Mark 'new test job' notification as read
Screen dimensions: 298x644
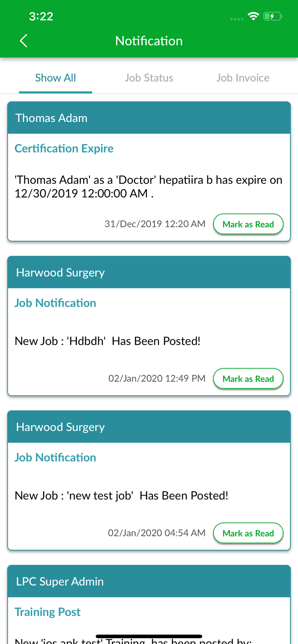248,533
